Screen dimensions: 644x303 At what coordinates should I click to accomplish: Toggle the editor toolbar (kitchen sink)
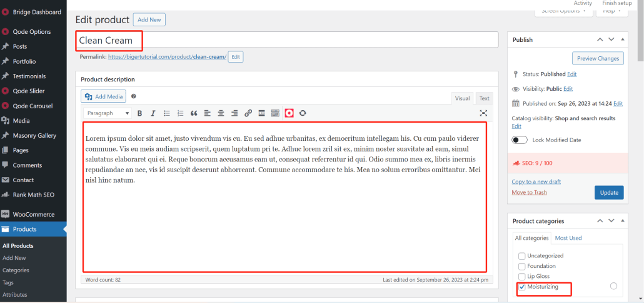(x=275, y=113)
